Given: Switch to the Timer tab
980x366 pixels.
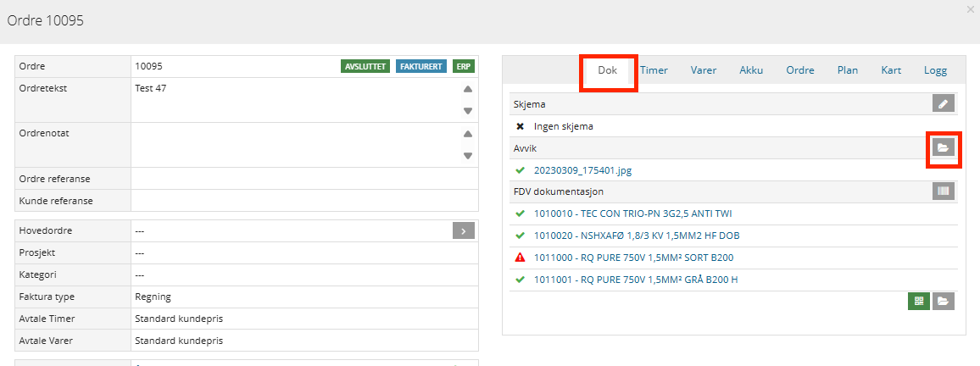Looking at the screenshot, I should [x=654, y=70].
